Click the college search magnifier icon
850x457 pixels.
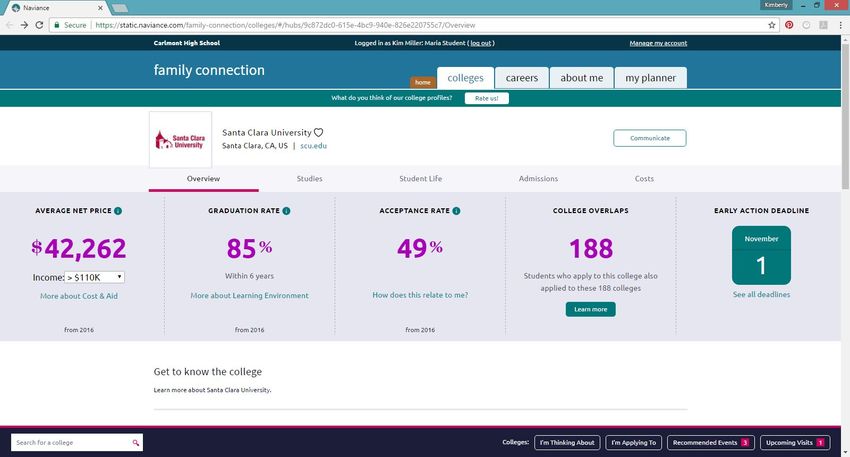(x=136, y=443)
